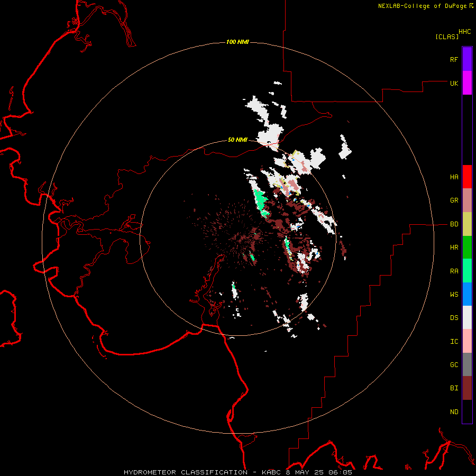Pick the DS white legend swatch
Screen dimensions: 476x476
(x=467, y=317)
